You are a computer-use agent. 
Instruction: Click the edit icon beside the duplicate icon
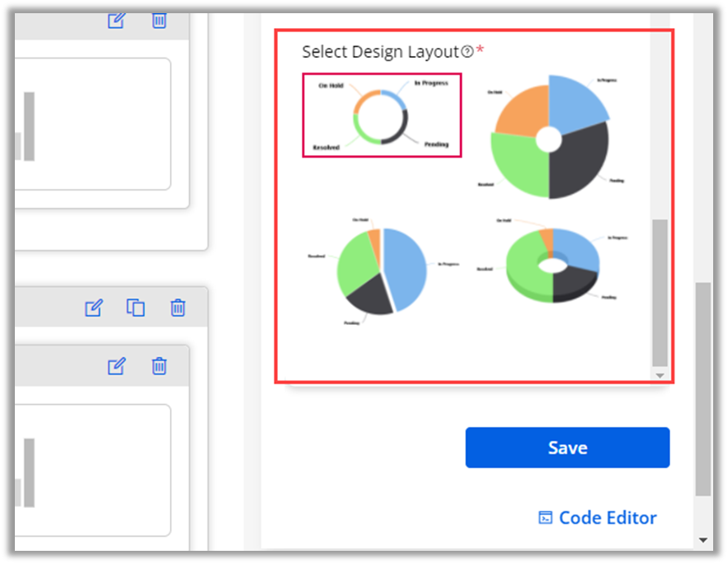click(x=94, y=308)
